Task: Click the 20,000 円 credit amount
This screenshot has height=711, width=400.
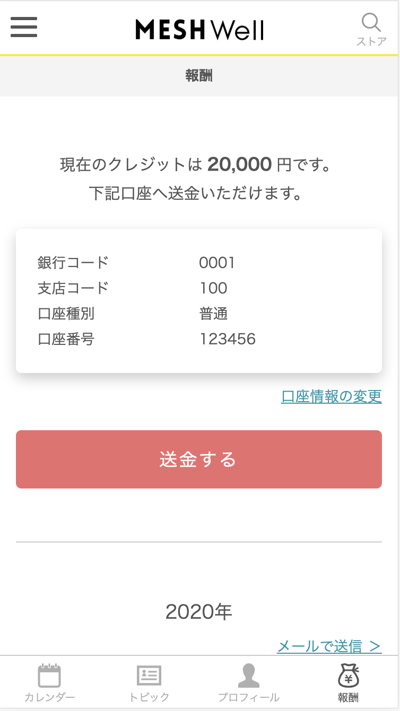Action: click(x=249, y=165)
